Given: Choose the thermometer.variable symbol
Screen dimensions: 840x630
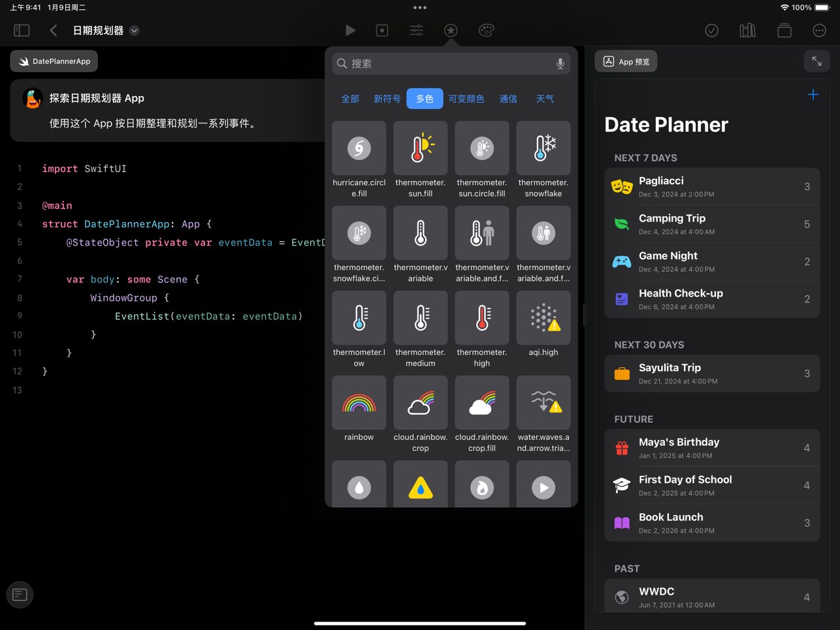Looking at the screenshot, I should (421, 233).
